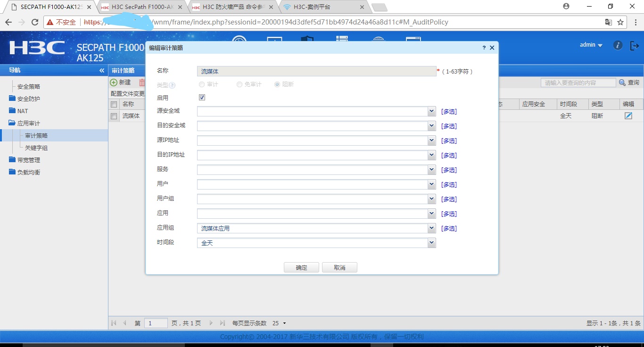Viewport: 644px width, 347px height.
Task: Select the 审计 radio button
Action: tap(202, 84)
